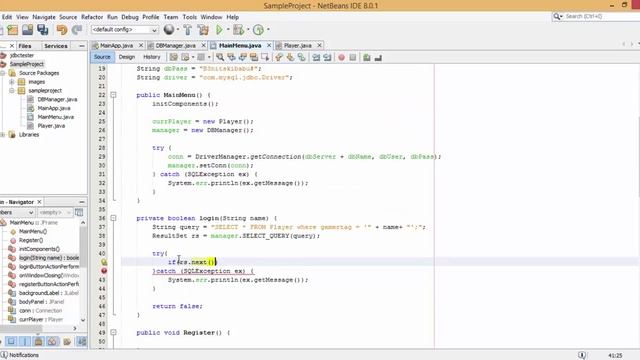Click the Search (Ctrl+I) field
Viewport: 640px width, 360px height.
(x=598, y=16)
